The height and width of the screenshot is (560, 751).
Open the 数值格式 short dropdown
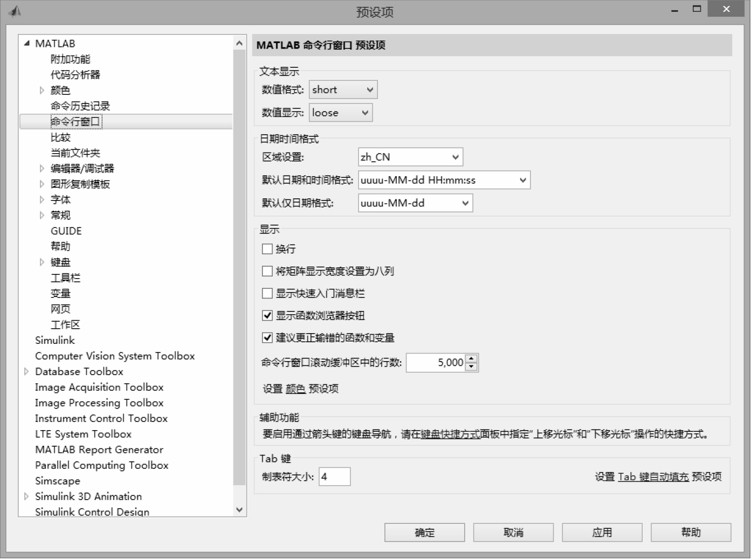(x=343, y=90)
